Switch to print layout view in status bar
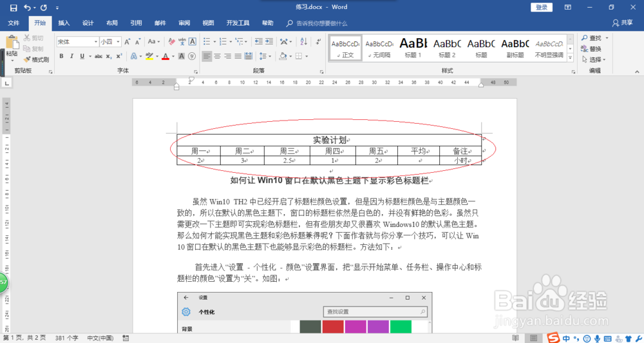 pos(533,338)
